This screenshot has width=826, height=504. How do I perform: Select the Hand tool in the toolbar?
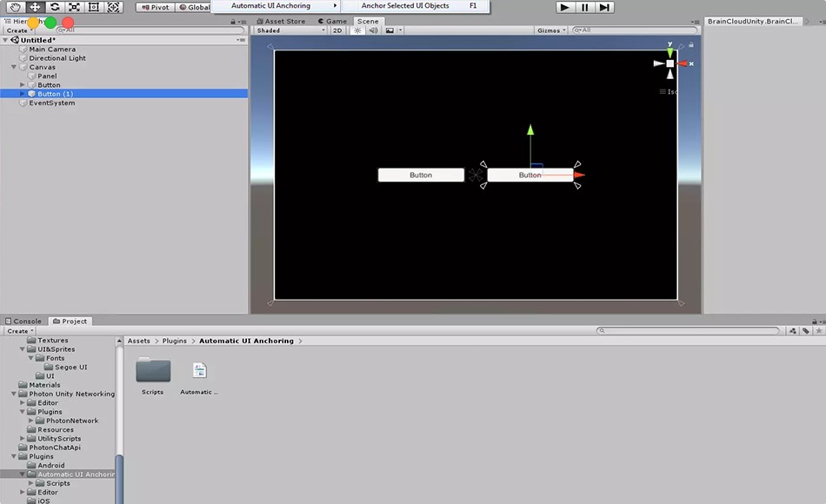click(15, 7)
